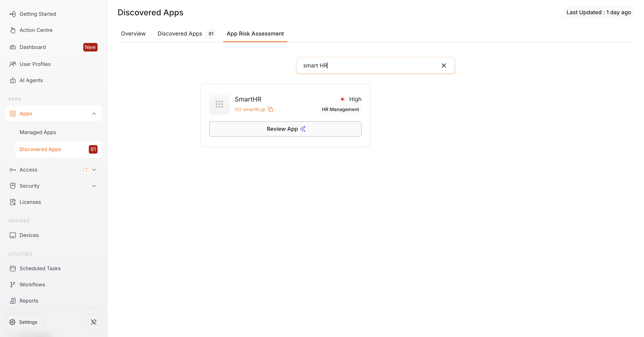This screenshot has width=644, height=337.
Task: Click the Dashboard gauge icon
Action: click(x=13, y=47)
